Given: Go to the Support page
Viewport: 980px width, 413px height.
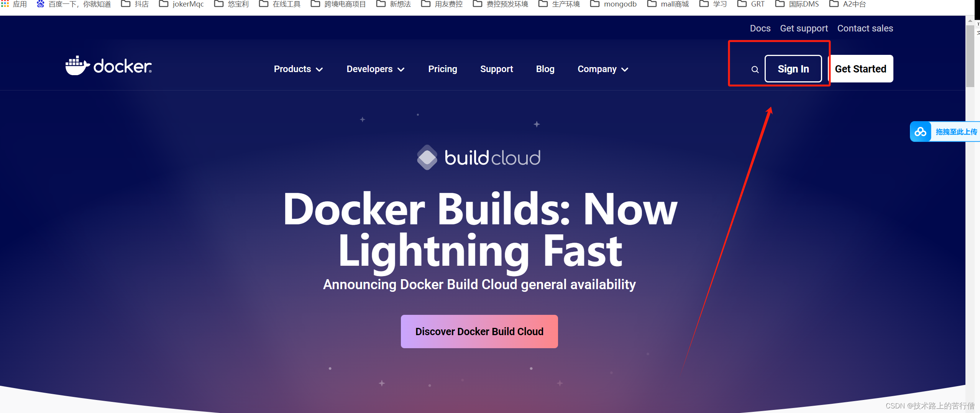Looking at the screenshot, I should (496, 69).
